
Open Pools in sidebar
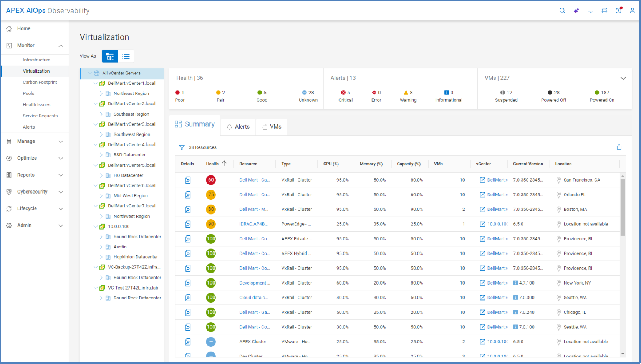tap(28, 93)
